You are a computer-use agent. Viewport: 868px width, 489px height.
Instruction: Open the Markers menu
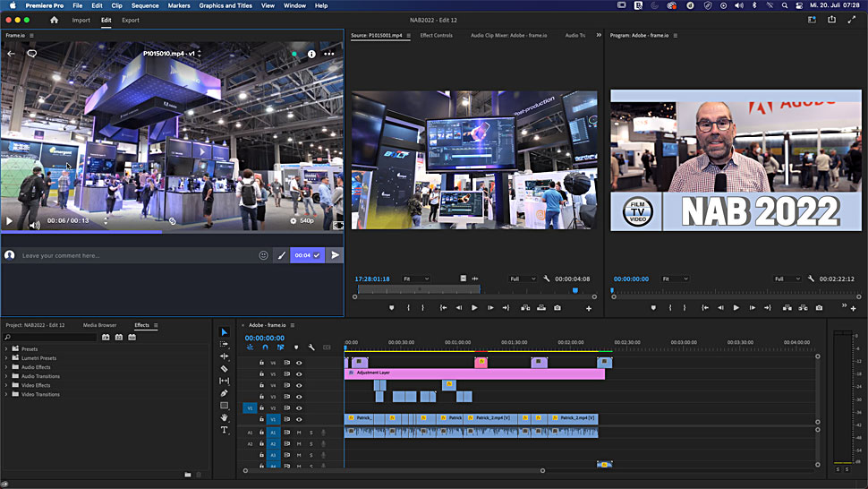tap(179, 5)
